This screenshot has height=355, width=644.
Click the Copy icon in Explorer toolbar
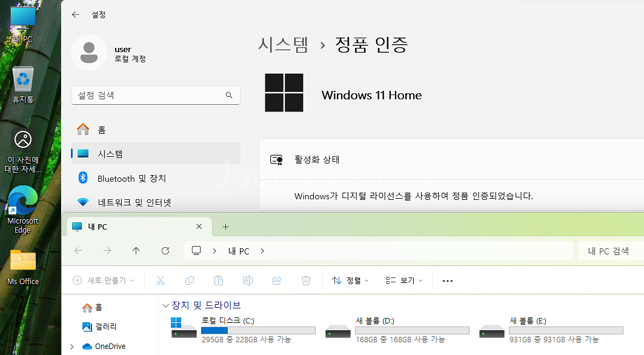pos(190,280)
